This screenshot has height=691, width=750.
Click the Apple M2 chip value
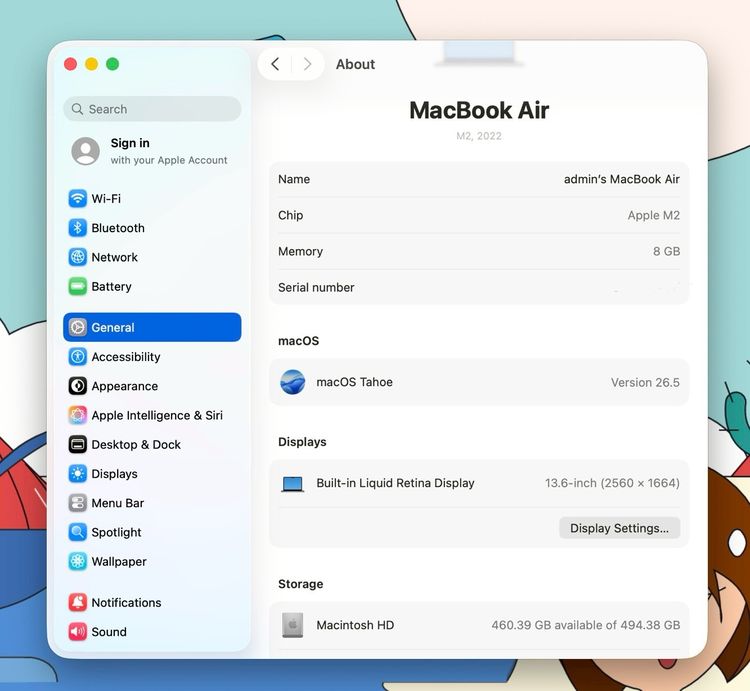654,215
